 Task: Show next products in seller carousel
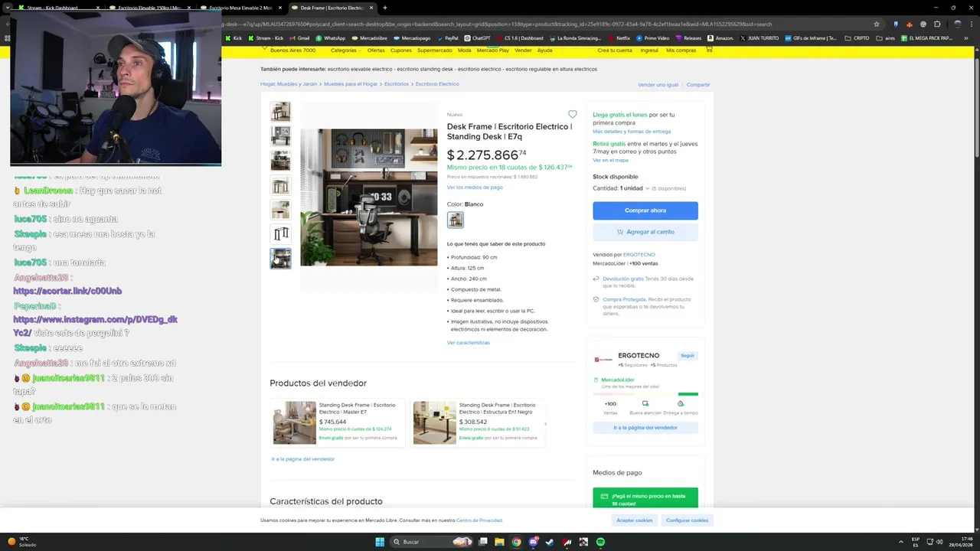pyautogui.click(x=545, y=423)
